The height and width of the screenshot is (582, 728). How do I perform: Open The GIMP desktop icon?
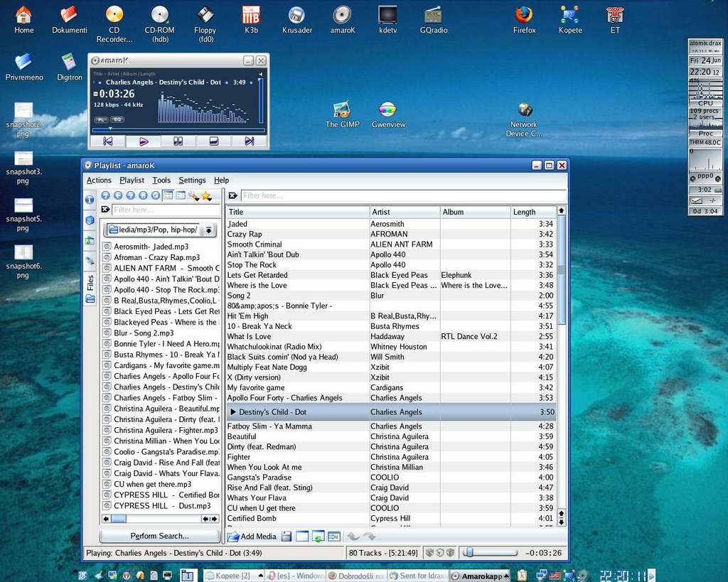[x=342, y=114]
